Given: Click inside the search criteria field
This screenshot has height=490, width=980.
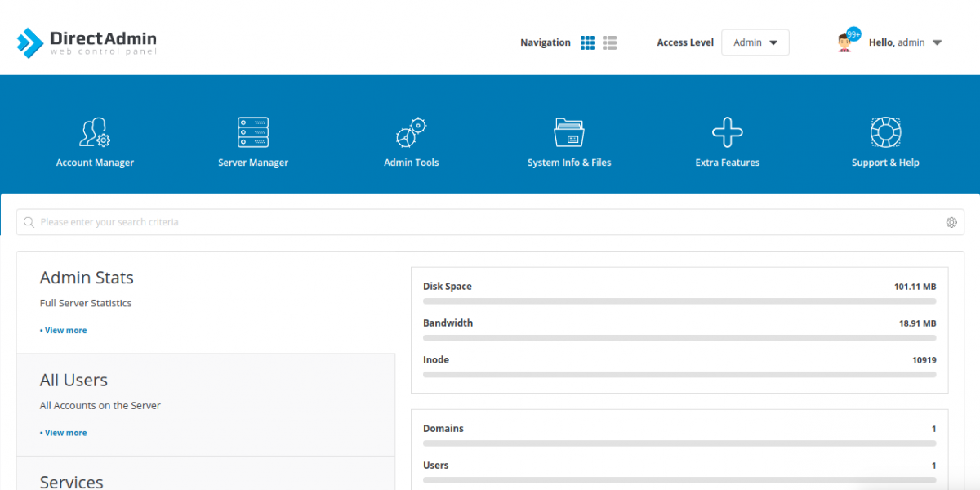Looking at the screenshot, I should [x=245, y=221].
